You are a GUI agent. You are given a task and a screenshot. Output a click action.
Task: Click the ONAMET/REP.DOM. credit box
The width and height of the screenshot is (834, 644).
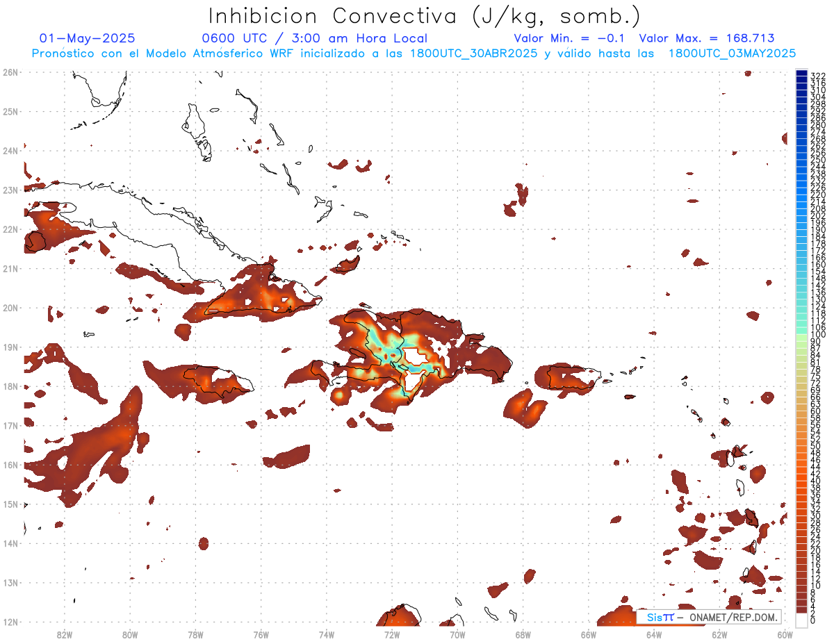[x=709, y=617]
